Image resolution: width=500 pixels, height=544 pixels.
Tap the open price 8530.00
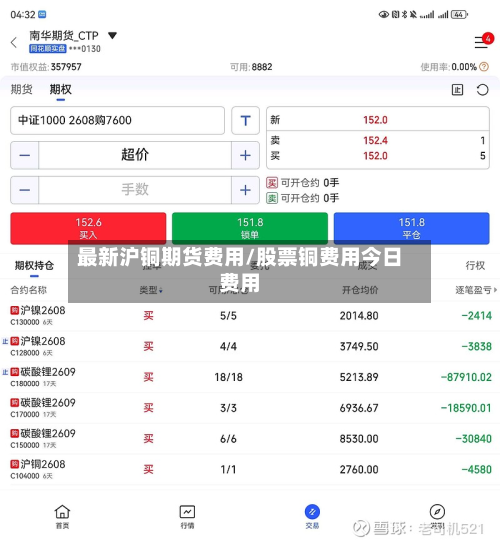[x=359, y=439]
